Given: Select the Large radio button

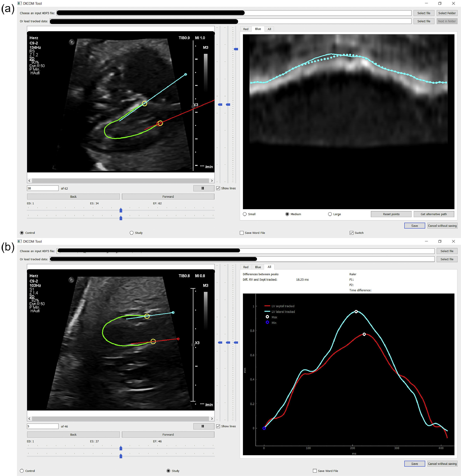Looking at the screenshot, I should 330,214.
